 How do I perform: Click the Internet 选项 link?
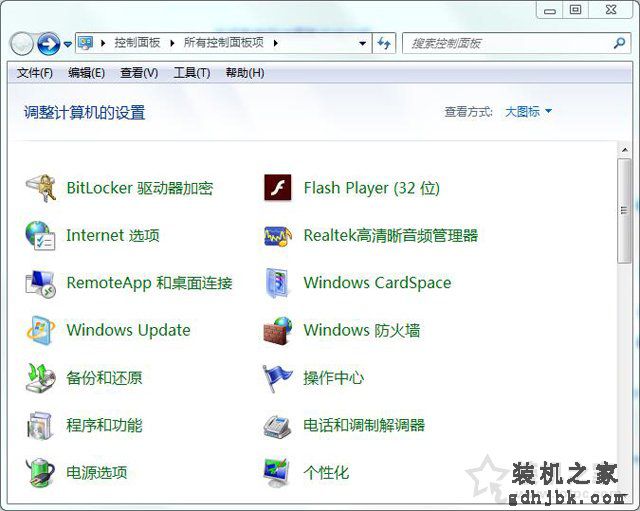tap(113, 236)
